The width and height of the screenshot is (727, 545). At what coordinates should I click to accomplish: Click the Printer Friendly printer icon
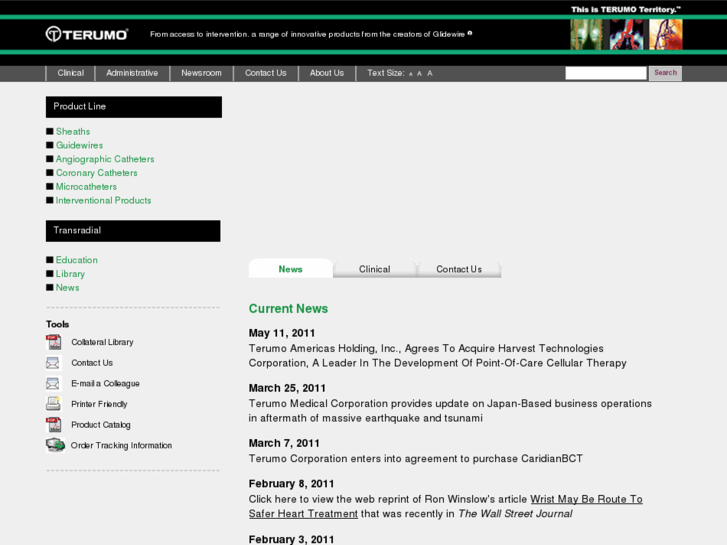(53, 404)
